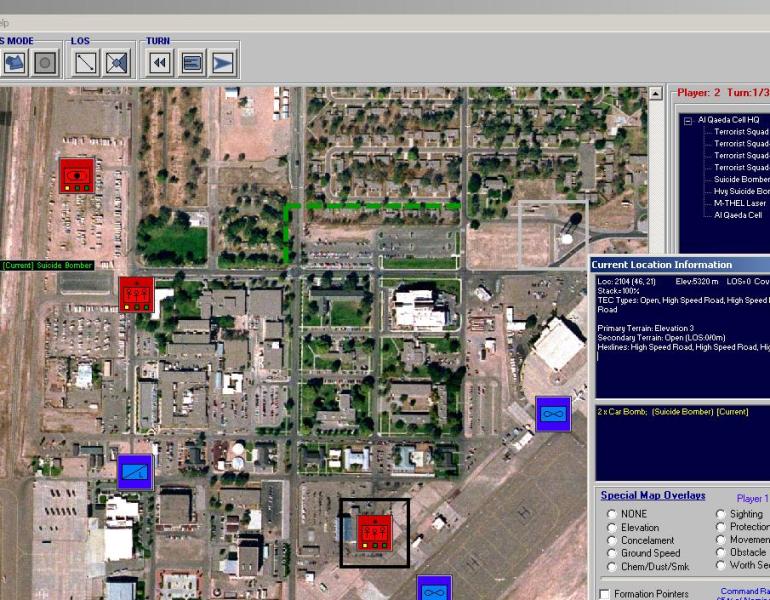Click the Special Map Overlays heading

click(x=652, y=496)
